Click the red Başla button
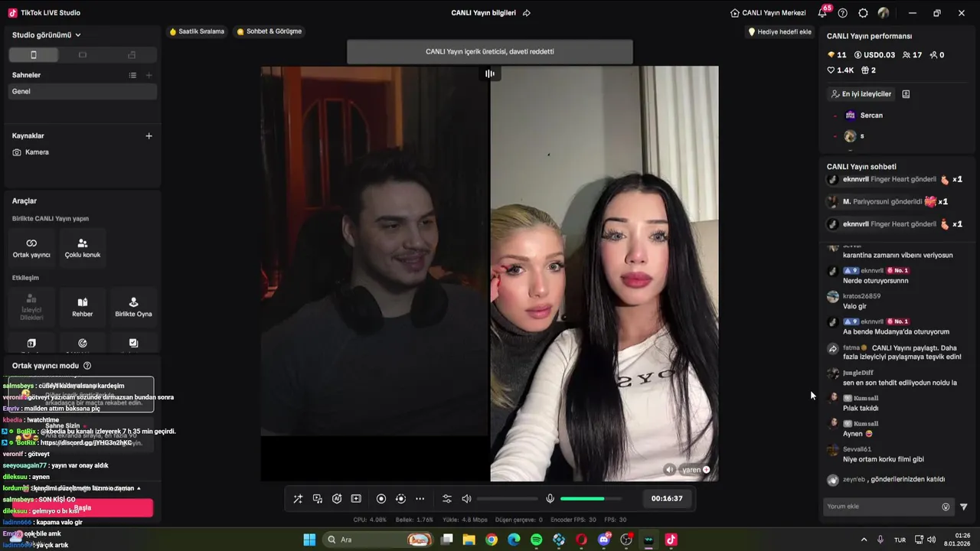 [x=83, y=507]
